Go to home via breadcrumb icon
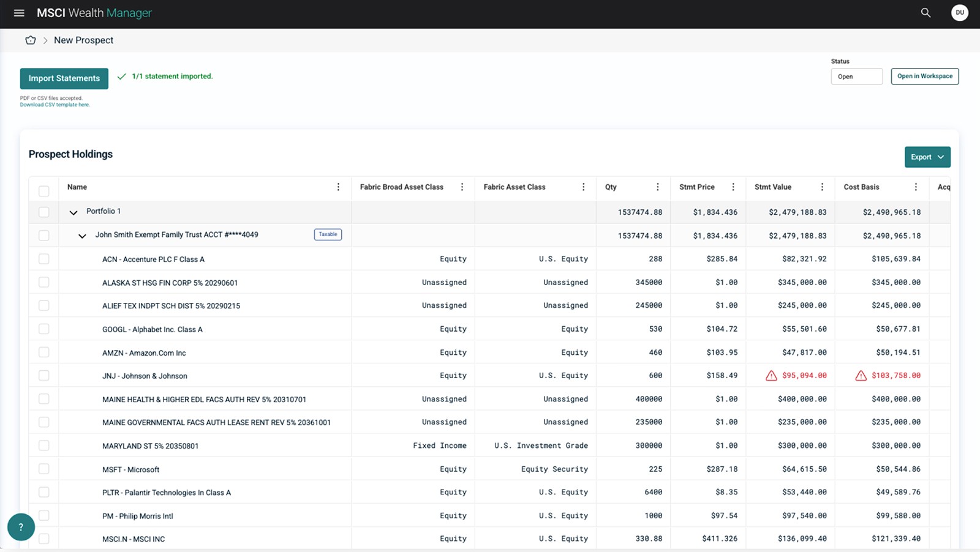The image size is (980, 552). pyautogui.click(x=31, y=40)
